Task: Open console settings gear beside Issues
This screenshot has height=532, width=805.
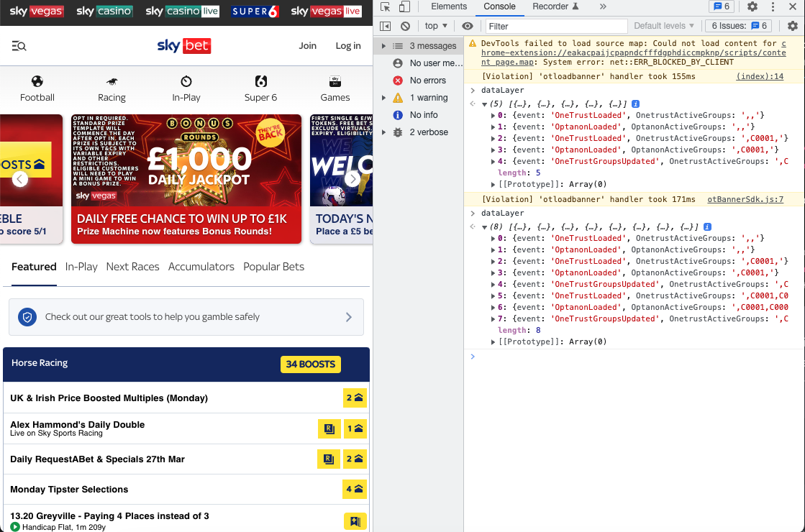Action: tap(793, 26)
